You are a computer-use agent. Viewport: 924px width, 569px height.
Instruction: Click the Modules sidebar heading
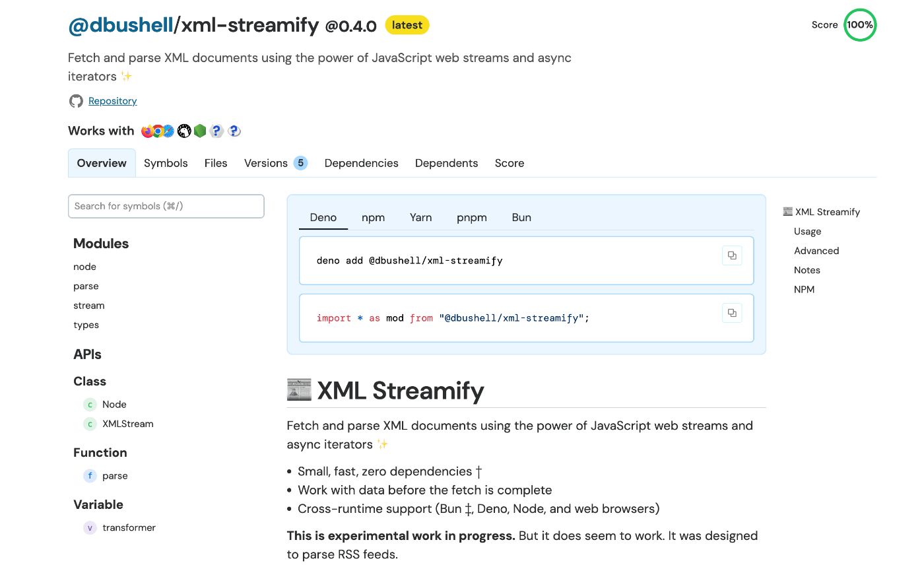point(101,244)
